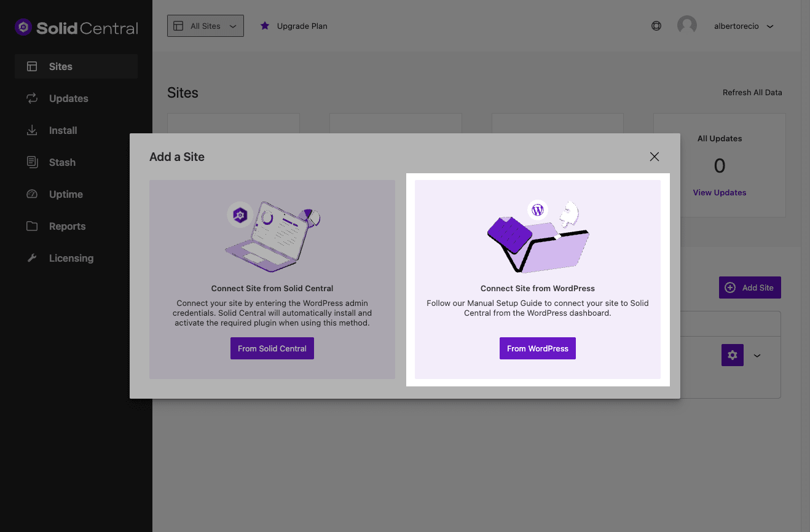Click the Licensing wrench icon
The height and width of the screenshot is (532, 810).
coord(32,258)
